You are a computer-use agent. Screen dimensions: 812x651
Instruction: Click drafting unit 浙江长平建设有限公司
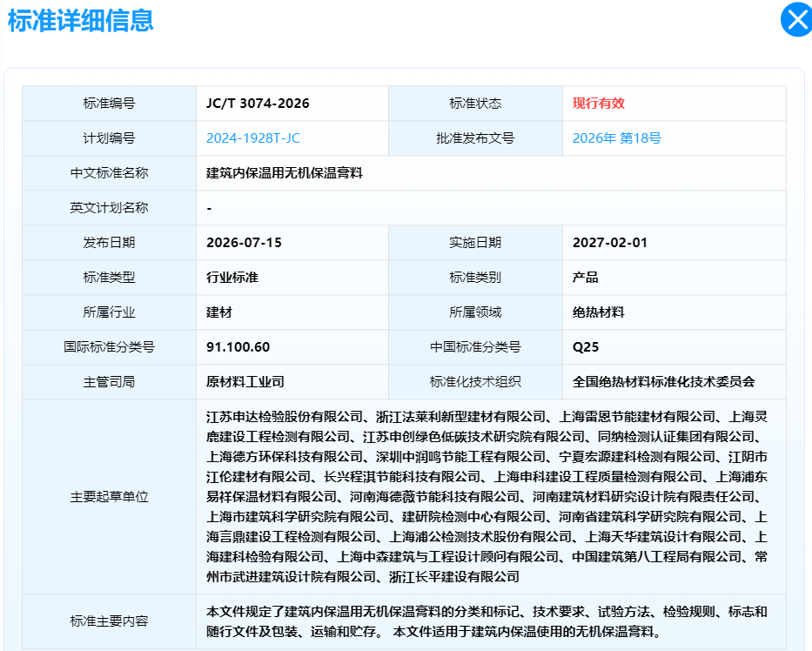(x=454, y=576)
